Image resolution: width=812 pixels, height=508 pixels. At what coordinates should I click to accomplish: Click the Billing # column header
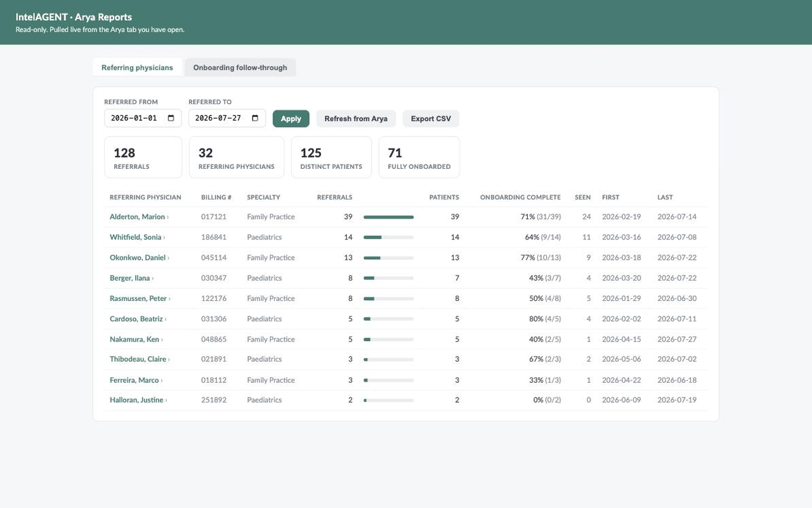click(216, 197)
